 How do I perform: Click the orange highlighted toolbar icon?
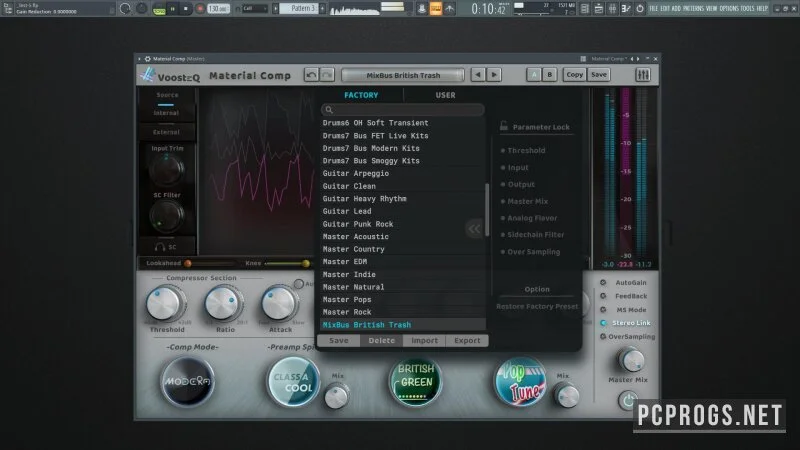coord(436,9)
